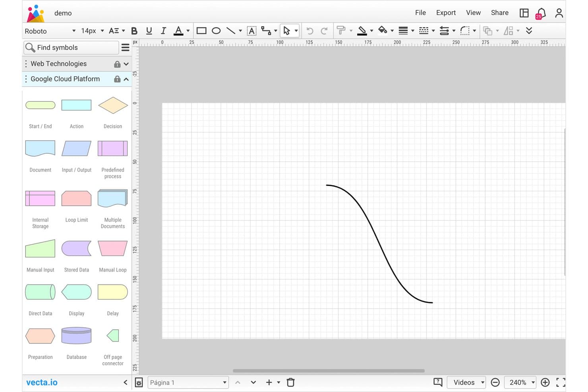Collapse the Google Cloud Platform section
Viewport: 588px width, 392px height.
pyautogui.click(x=126, y=79)
